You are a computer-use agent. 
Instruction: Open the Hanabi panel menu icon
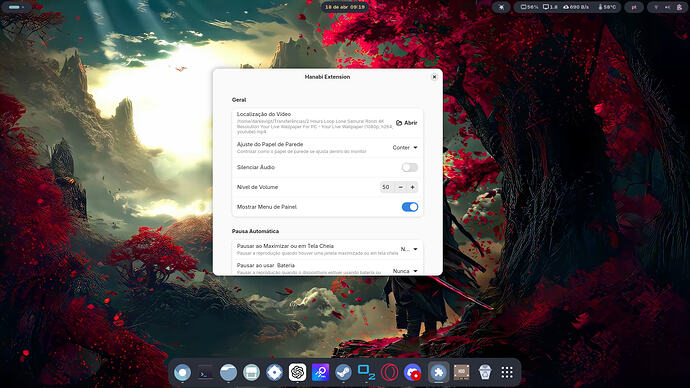(501, 7)
